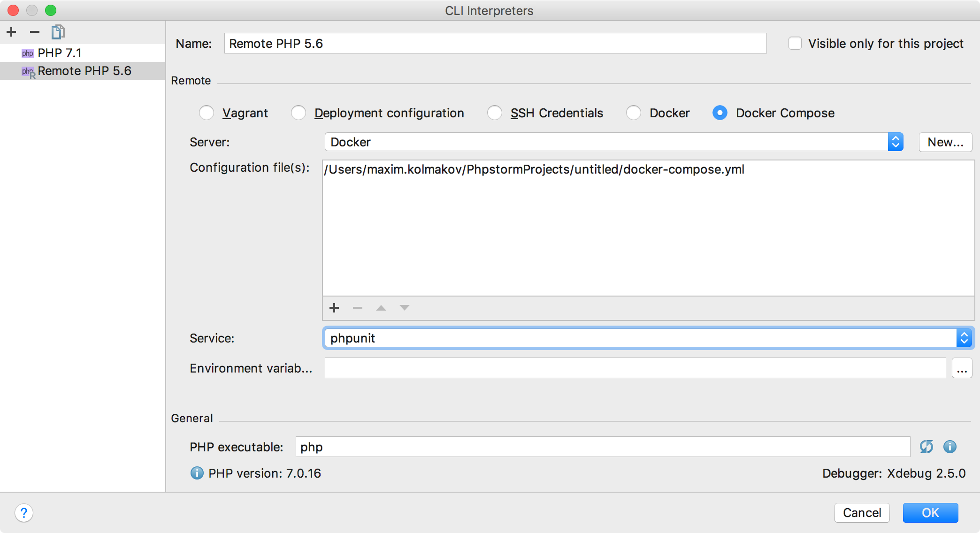Open help with question mark button
Screen dimensions: 980x533
click(x=24, y=513)
